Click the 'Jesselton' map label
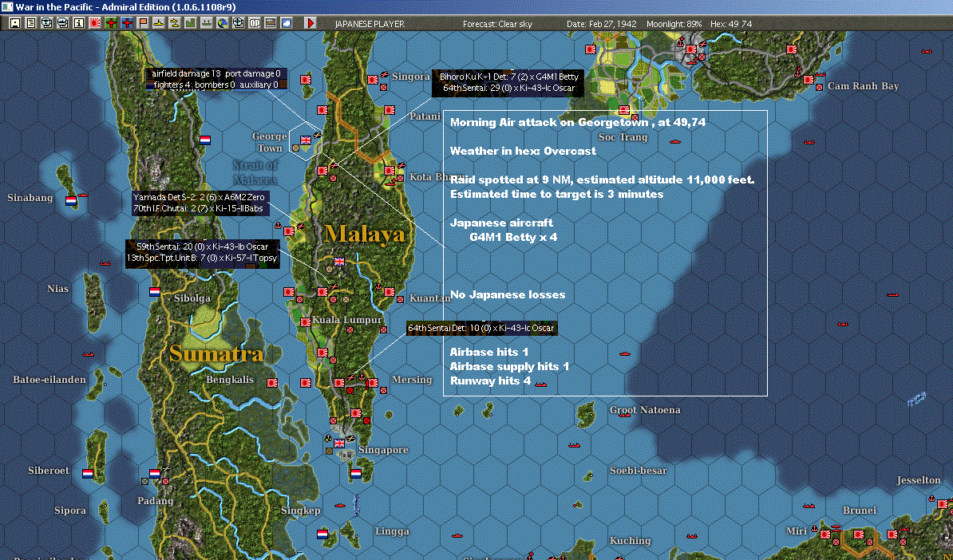Screen dimensions: 953x560 (x=919, y=479)
